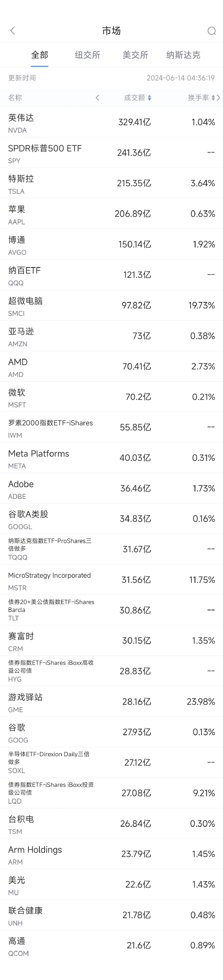
Task: Switch to the 美交所 tab
Action: 135,55
